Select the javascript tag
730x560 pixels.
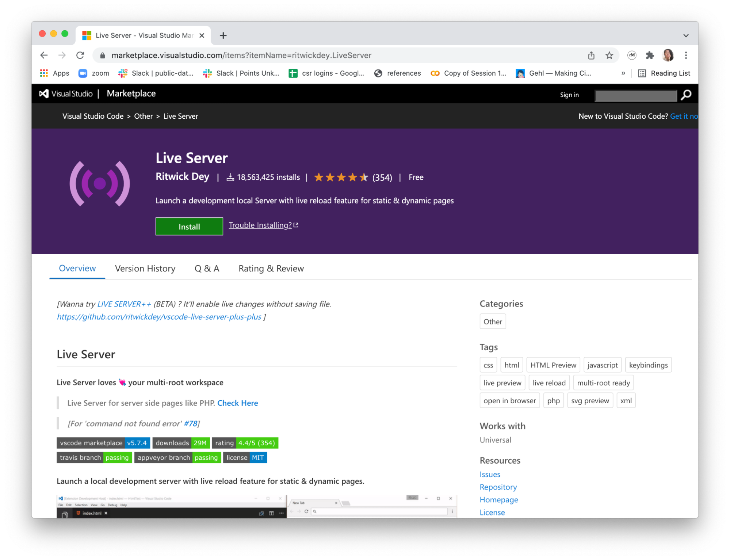(602, 365)
